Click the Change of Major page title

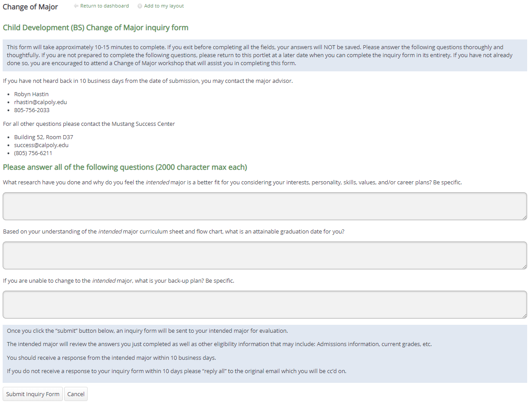point(30,7)
